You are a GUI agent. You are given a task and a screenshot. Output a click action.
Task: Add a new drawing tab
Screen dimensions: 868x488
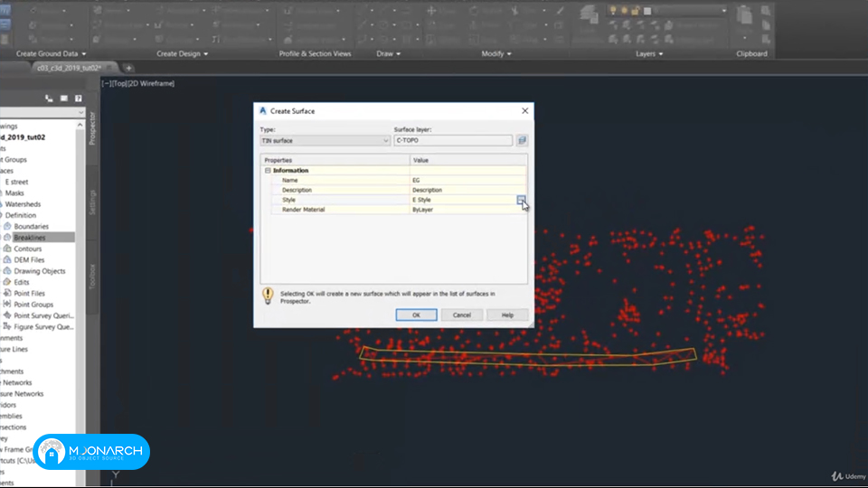(x=128, y=68)
